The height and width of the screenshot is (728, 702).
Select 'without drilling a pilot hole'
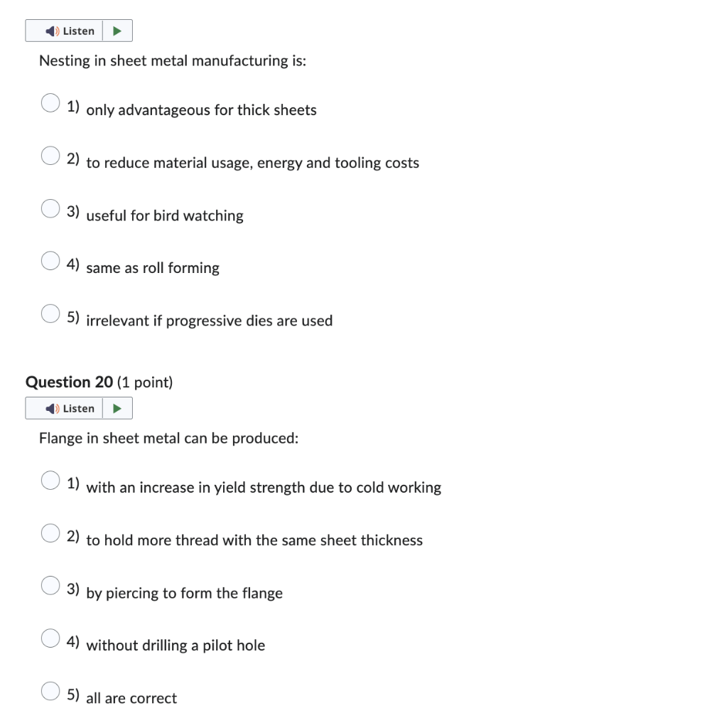pyautogui.click(x=50, y=638)
